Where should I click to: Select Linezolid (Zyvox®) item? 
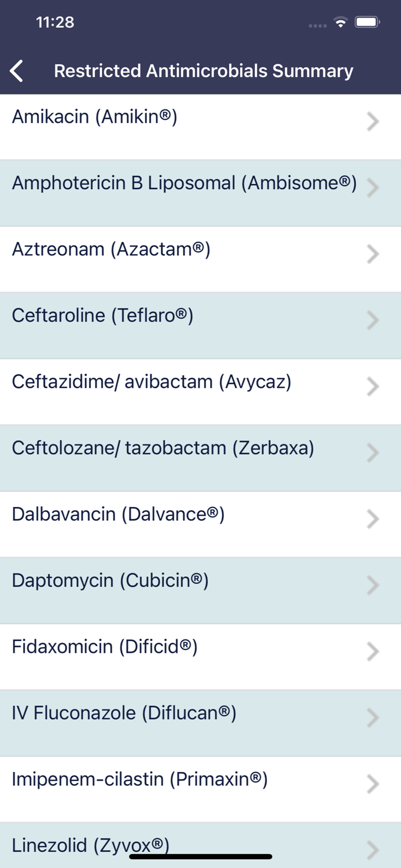tap(90, 845)
